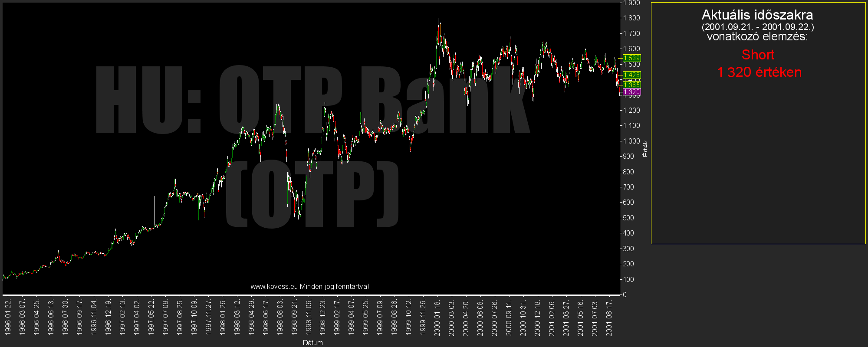
Task: Click the www.kovess.eu copyright text
Action: (x=309, y=286)
